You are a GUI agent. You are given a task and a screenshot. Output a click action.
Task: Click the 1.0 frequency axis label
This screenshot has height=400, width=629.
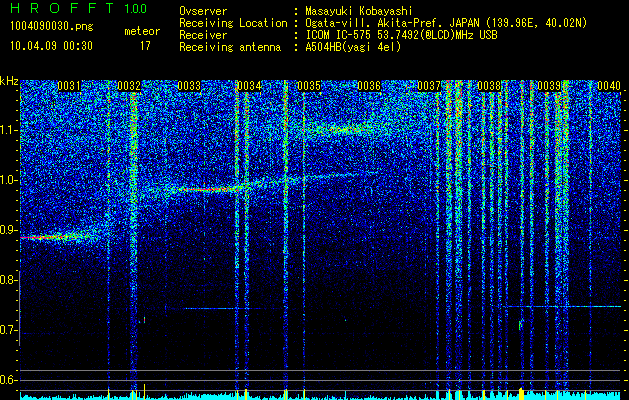(x=9, y=180)
